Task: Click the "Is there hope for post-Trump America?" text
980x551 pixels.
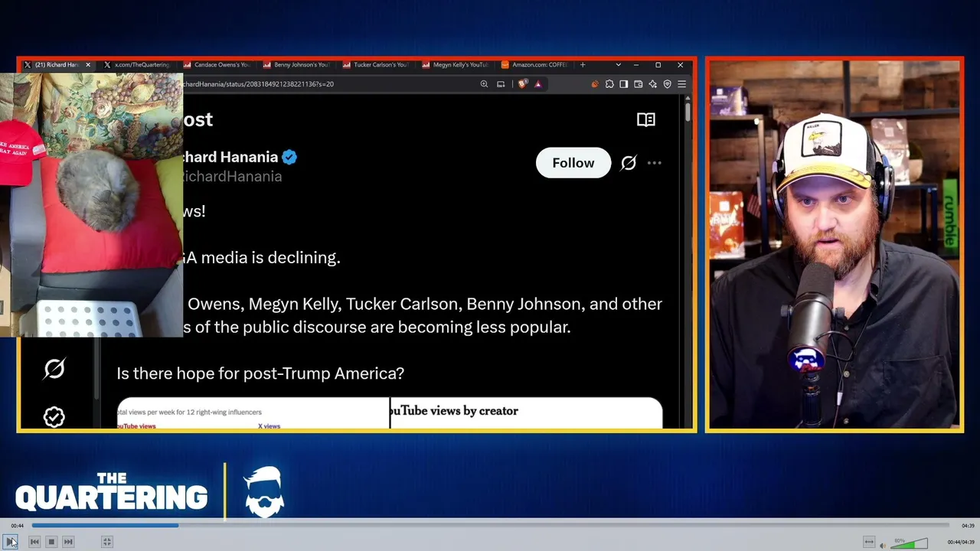Action: tap(260, 373)
